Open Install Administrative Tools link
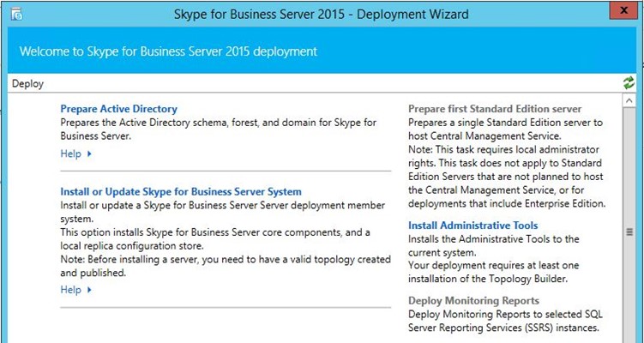This screenshot has width=644, height=343. (x=473, y=226)
